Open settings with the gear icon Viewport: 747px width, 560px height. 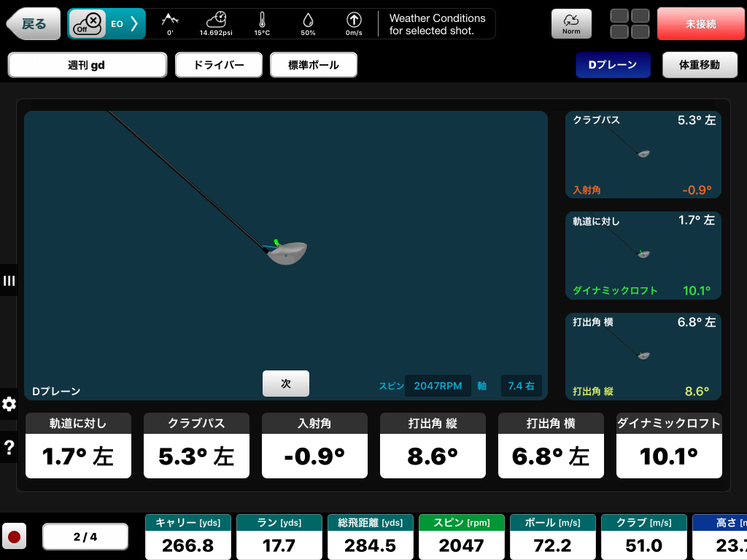point(9,404)
